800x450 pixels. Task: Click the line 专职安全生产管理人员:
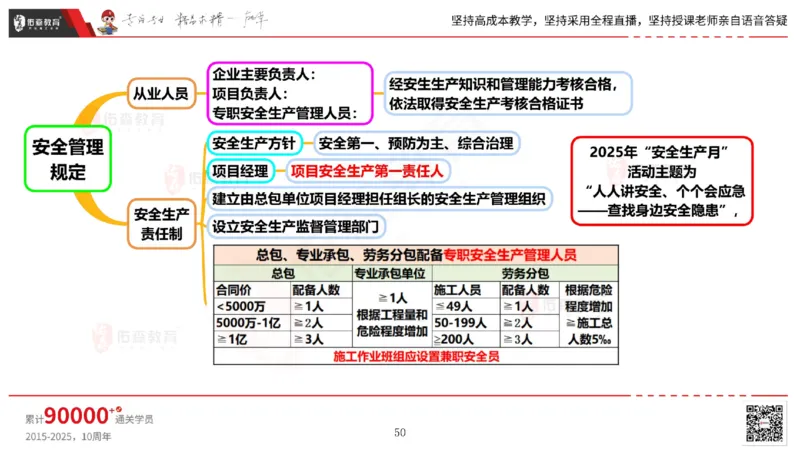pos(285,113)
